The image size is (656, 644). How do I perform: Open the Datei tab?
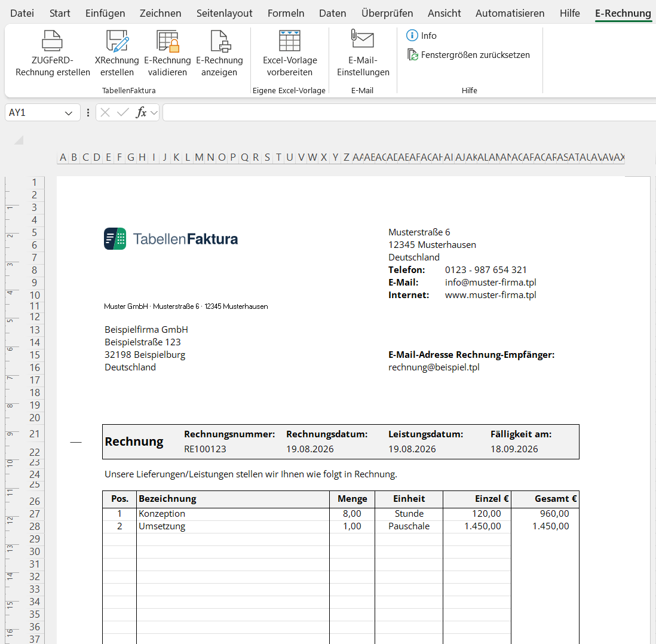(x=22, y=13)
